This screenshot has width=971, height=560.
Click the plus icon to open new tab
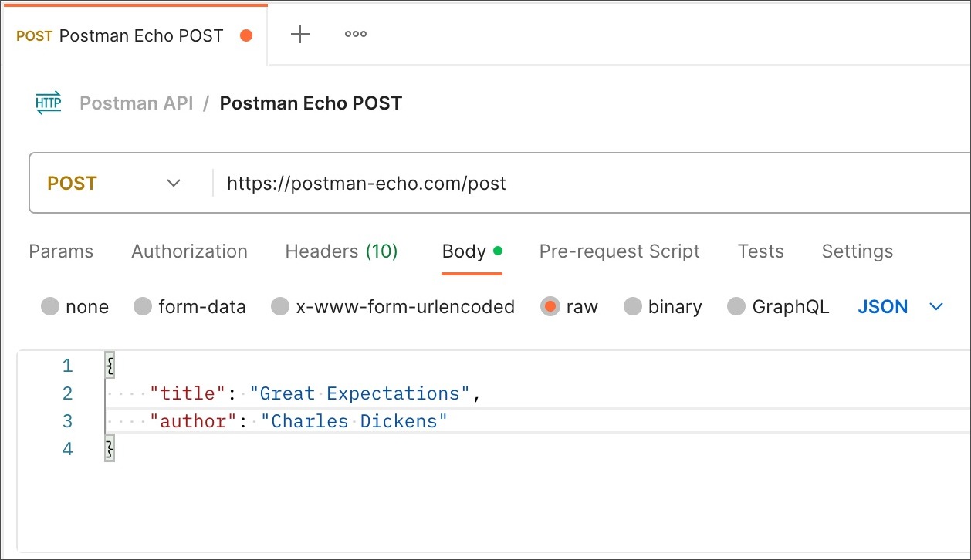[299, 35]
